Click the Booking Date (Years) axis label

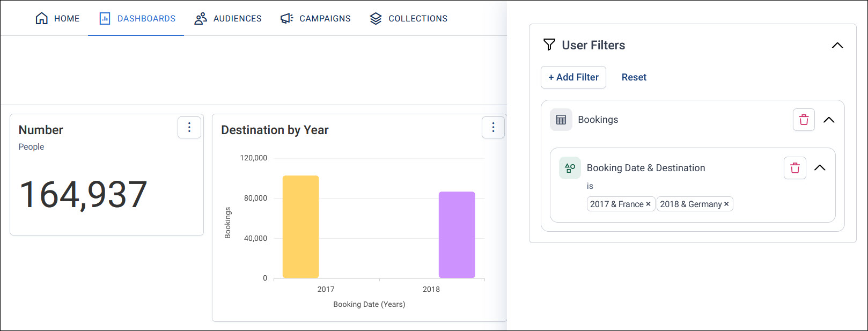click(x=369, y=304)
